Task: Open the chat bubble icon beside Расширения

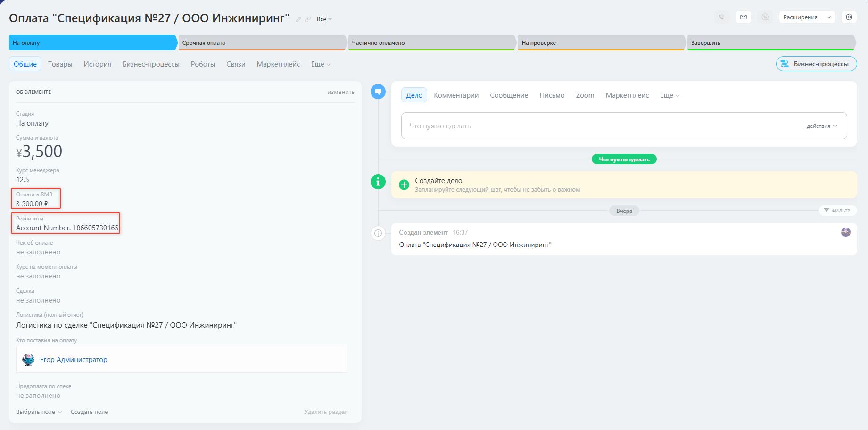Action: pyautogui.click(x=765, y=17)
